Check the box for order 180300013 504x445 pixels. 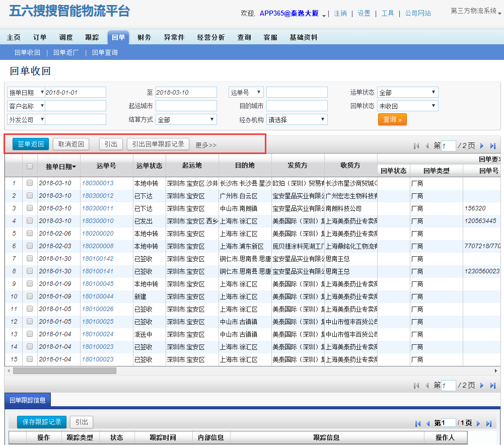tap(30, 183)
